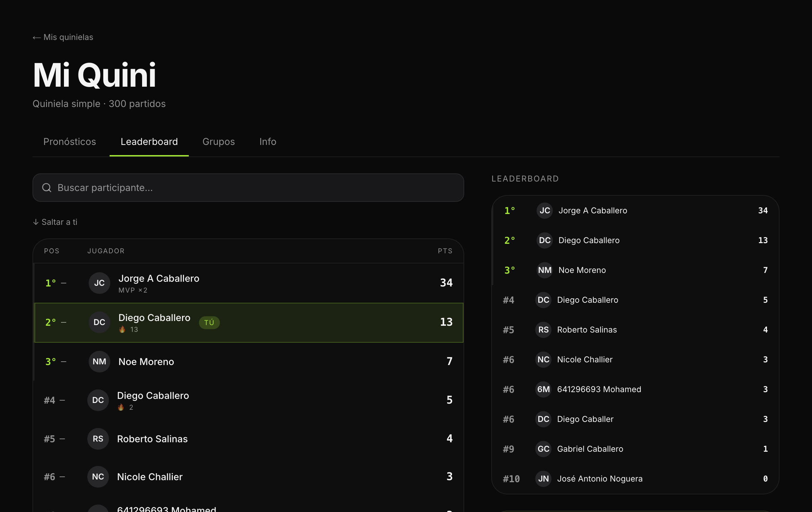
Task: Click the JUGADOR column header
Action: click(x=106, y=251)
